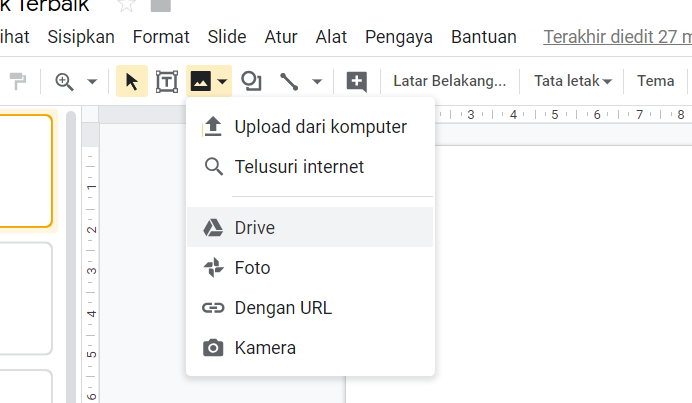Click the zoom magnifier icon
692x403 pixels.
tap(64, 82)
